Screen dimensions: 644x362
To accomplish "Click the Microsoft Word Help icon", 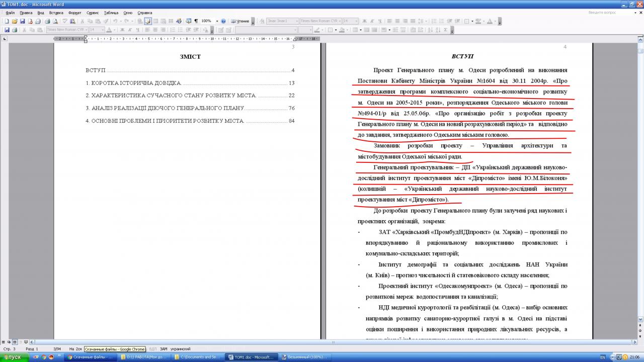I will (x=223, y=21).
